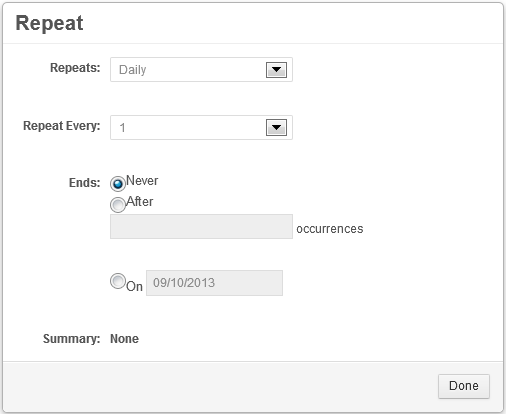Viewport: 506px width, 414px height.
Task: Click the Repeat dialog title
Action: [x=49, y=23]
